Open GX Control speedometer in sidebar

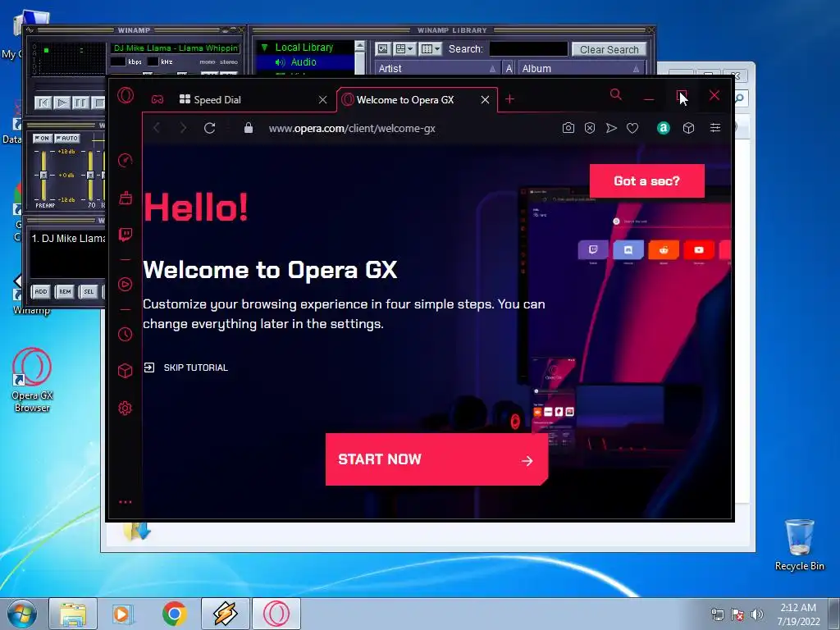pos(125,160)
